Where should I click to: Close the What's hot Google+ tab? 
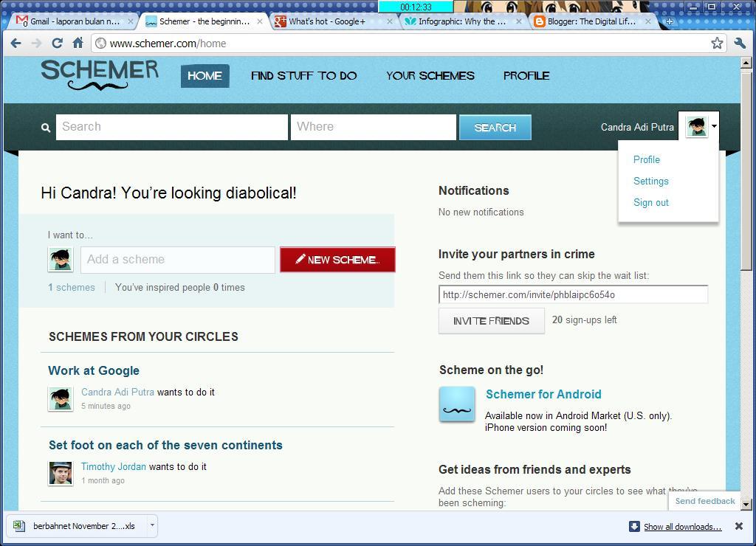390,21
